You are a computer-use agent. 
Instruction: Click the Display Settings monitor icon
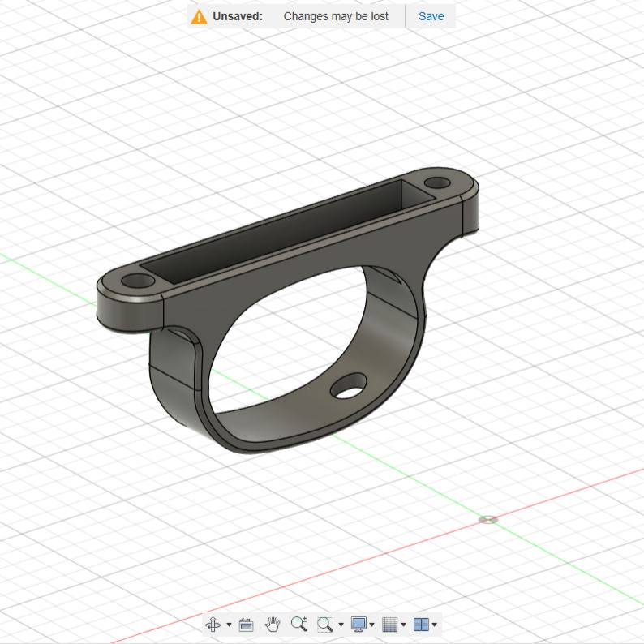point(358,625)
